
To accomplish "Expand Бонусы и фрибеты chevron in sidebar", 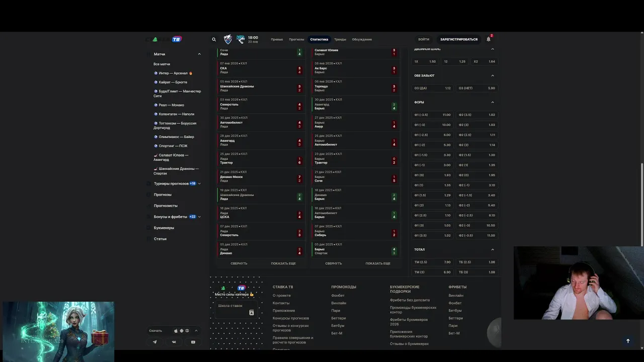I will pos(199,217).
